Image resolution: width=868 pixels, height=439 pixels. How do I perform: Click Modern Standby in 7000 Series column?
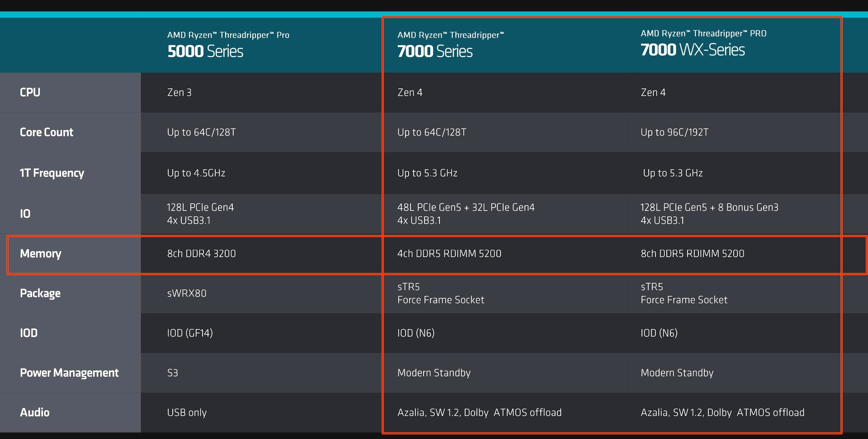click(434, 373)
